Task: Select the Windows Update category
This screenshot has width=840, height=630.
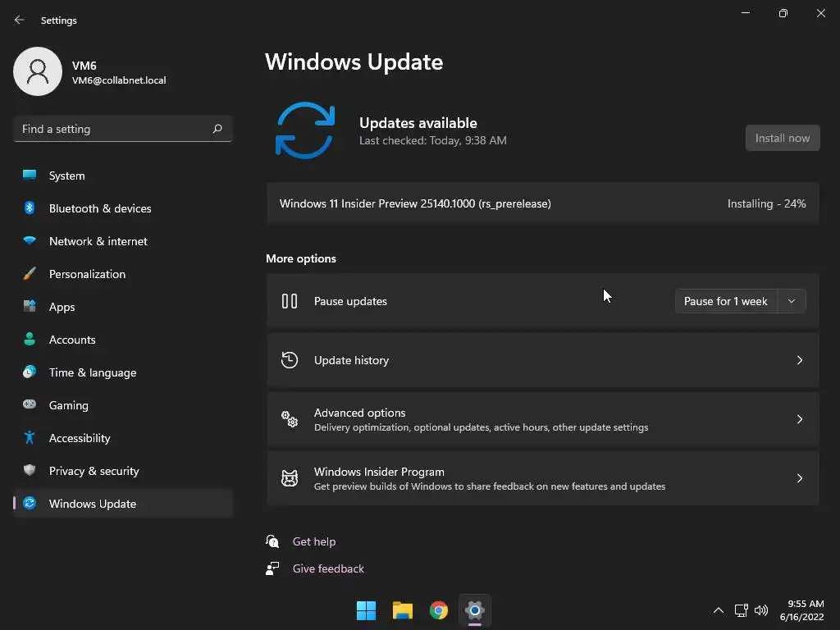Action: pyautogui.click(x=123, y=504)
